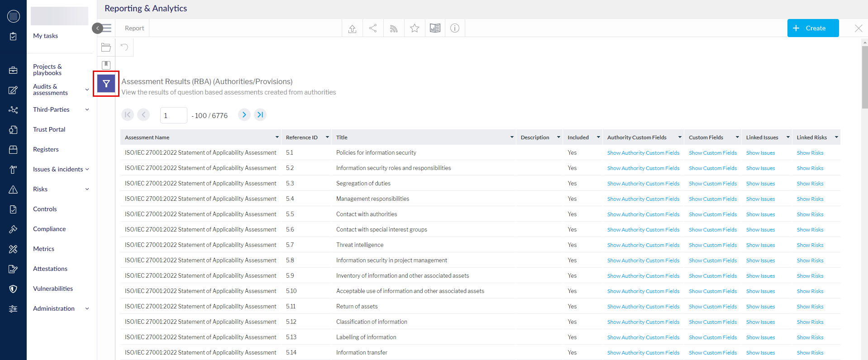Click the export upload icon in toolbar
This screenshot has height=360, width=868.
pos(353,28)
